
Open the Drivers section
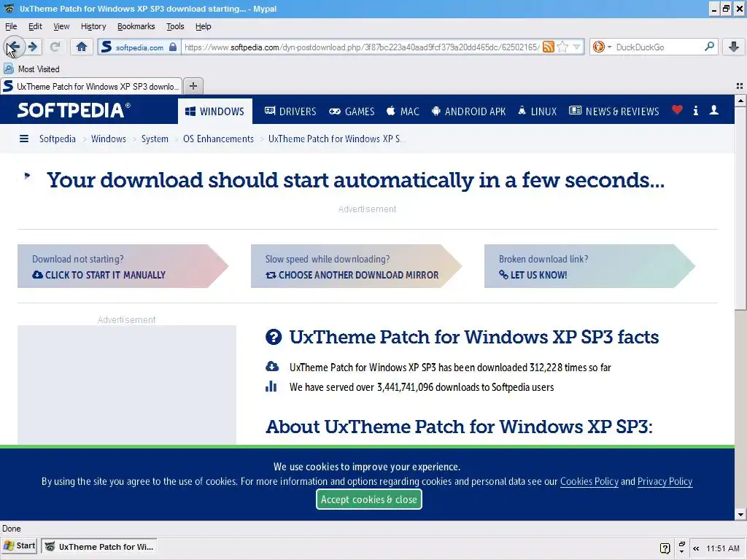[x=290, y=112]
